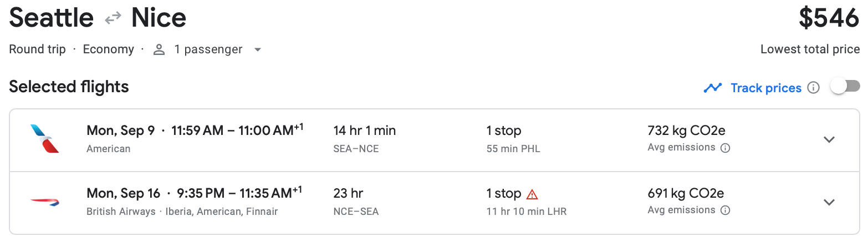Viewport: 868px width, 241px height.
Task: Click the Selected flights heading
Action: (69, 87)
